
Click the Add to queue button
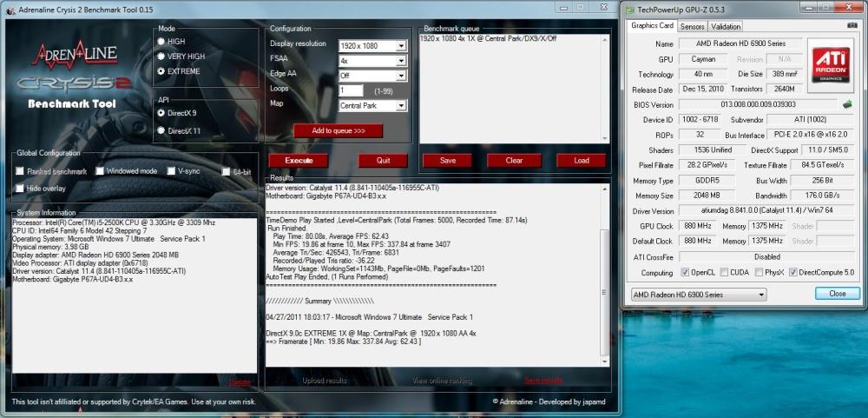point(338,131)
